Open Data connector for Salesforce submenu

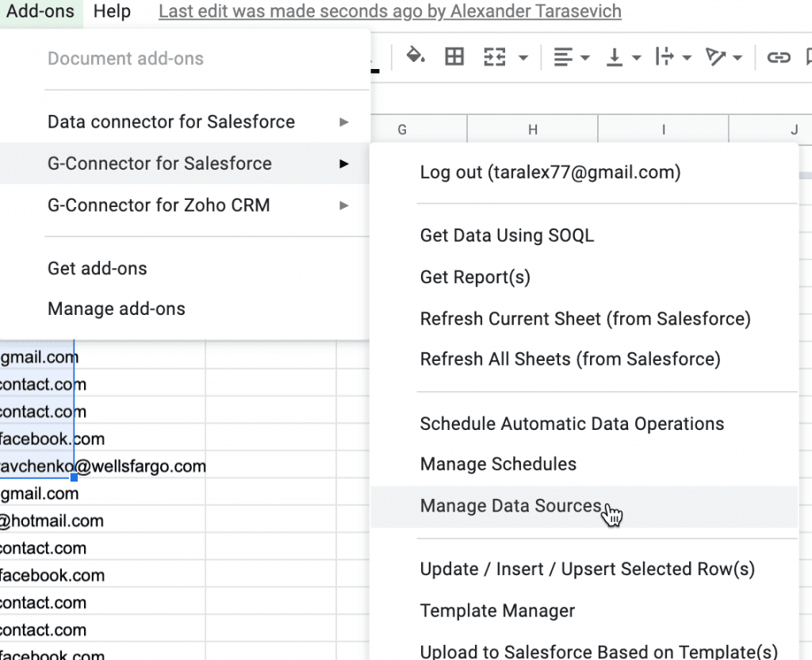coord(184,121)
